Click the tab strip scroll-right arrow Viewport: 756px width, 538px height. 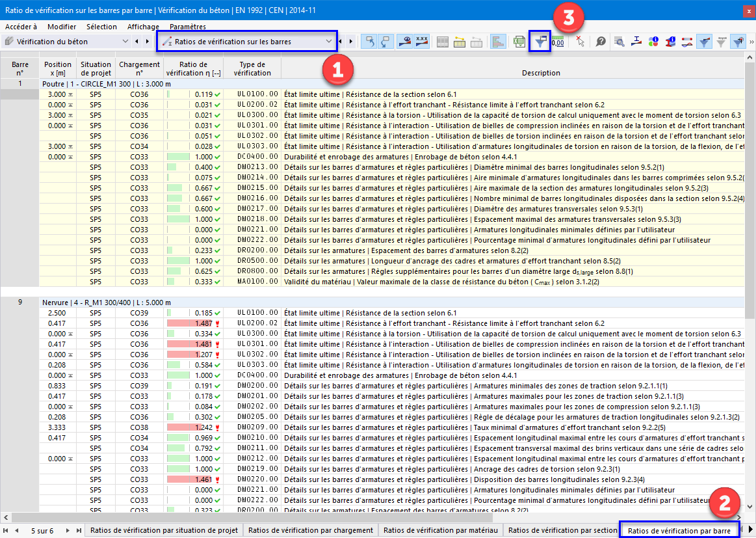(x=750, y=530)
